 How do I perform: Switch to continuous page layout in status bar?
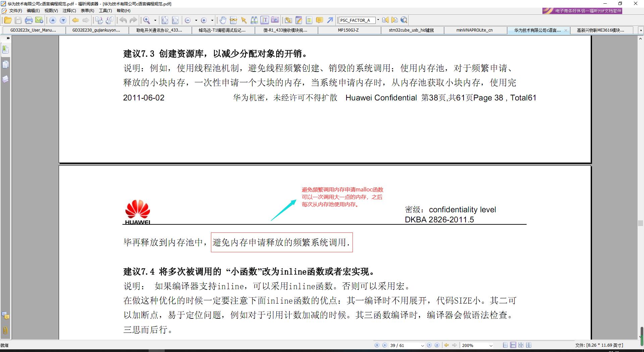(514, 345)
